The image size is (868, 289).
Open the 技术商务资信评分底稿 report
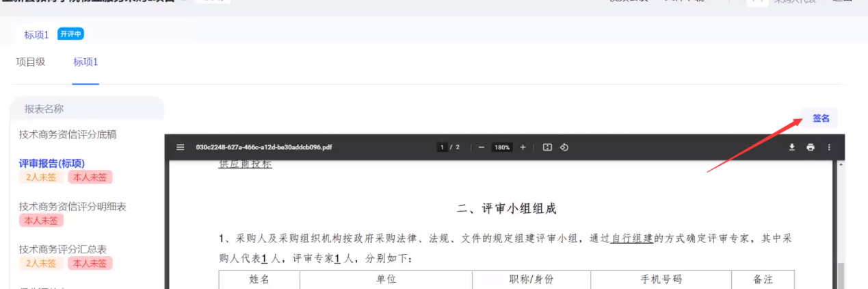click(x=68, y=135)
